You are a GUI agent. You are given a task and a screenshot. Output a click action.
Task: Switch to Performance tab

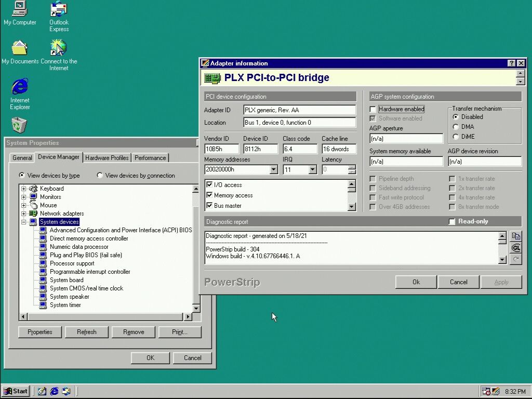click(150, 158)
